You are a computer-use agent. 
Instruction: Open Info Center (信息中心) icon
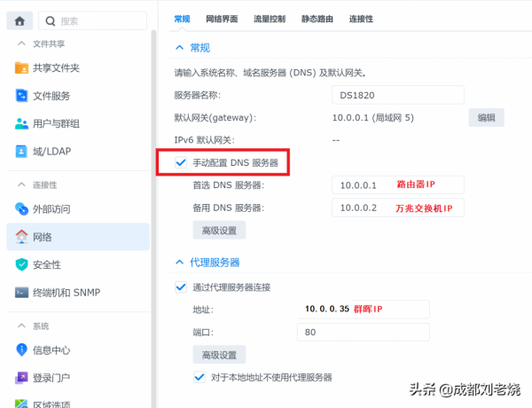[x=21, y=349]
